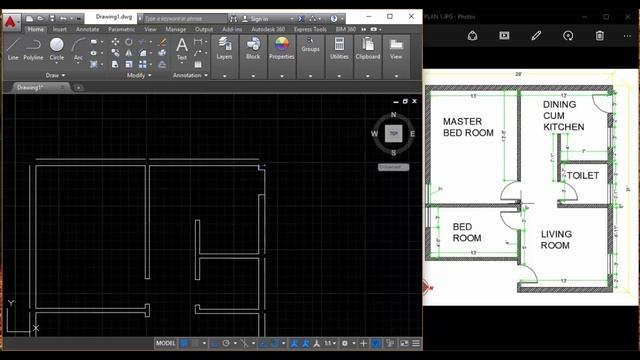Click Edit pencil in Photos window
Image resolution: width=640 pixels, height=360 pixels.
point(536,36)
